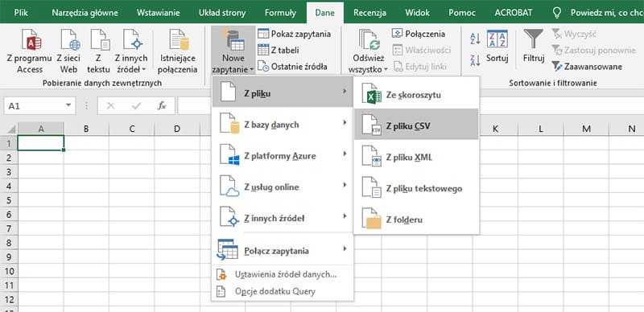Select column L header
This screenshot has height=312, width=644.
tap(541, 129)
